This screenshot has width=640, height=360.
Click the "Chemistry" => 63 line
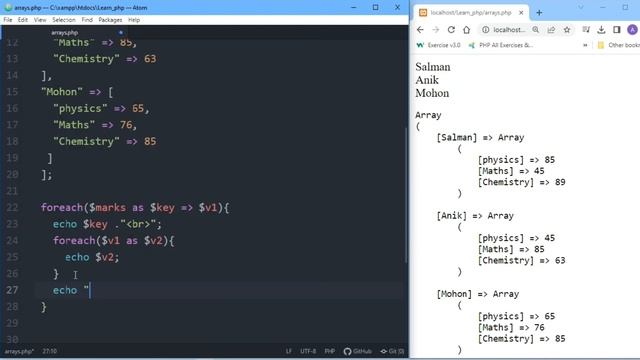coord(104,59)
